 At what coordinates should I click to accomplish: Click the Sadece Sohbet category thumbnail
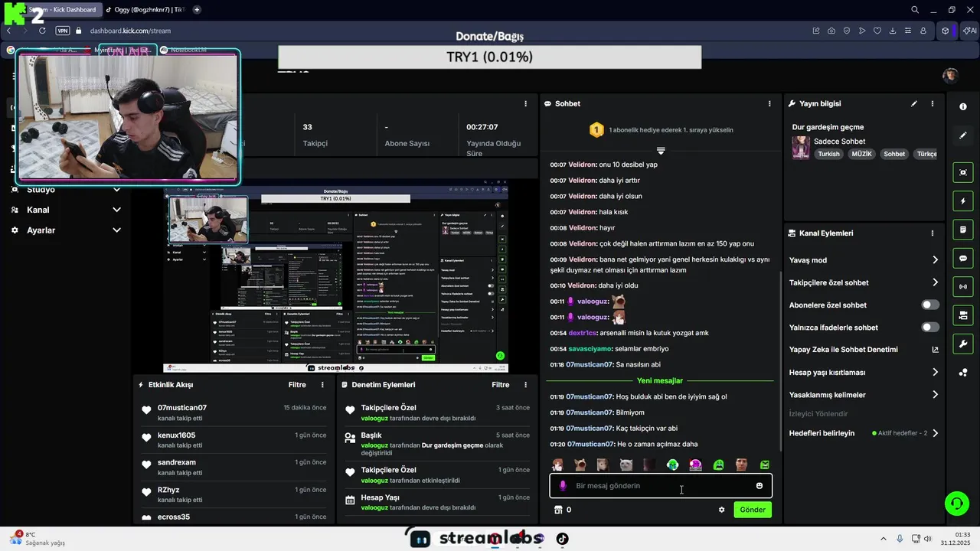coord(801,147)
